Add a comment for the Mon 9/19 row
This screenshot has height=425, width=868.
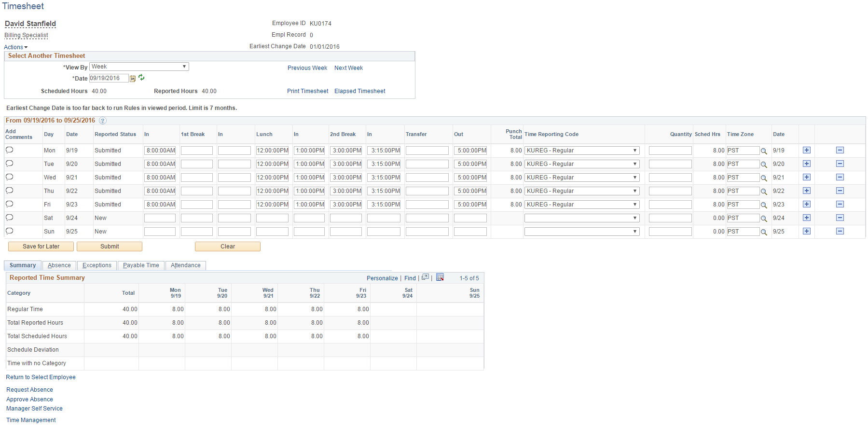(x=9, y=150)
